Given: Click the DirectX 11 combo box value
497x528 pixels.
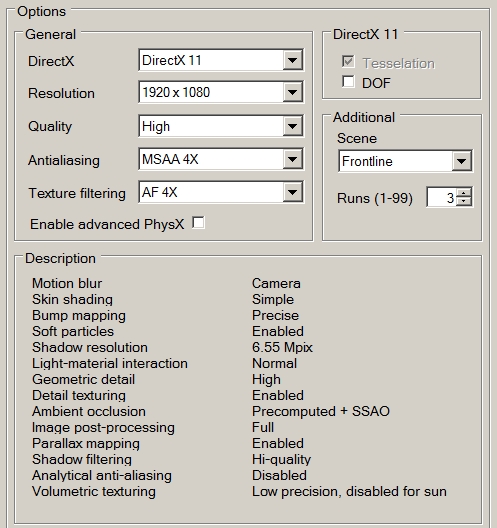Looking at the screenshot, I should click(172, 61).
